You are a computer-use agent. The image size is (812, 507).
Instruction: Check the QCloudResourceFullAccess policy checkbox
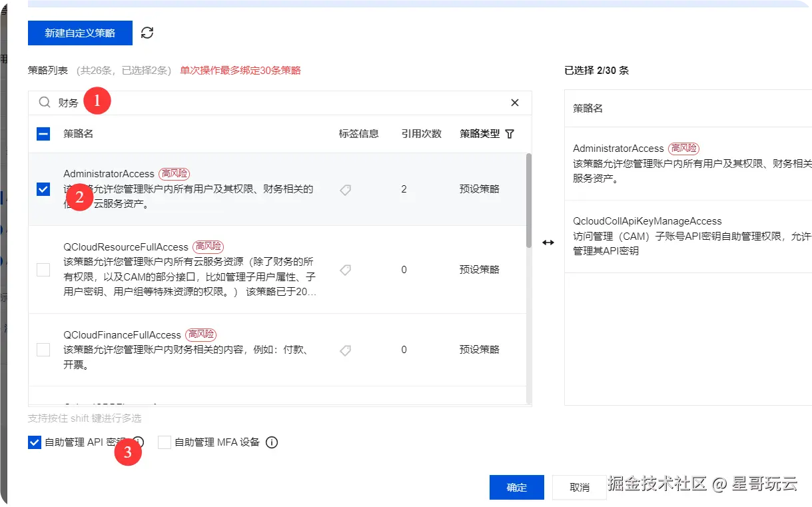[43, 270]
